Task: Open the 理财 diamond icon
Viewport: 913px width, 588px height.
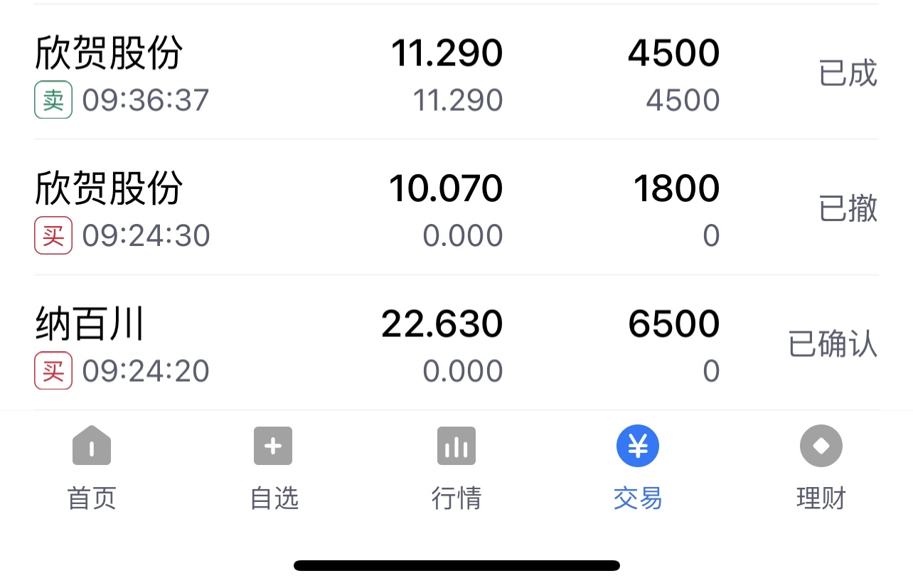Action: point(821,446)
